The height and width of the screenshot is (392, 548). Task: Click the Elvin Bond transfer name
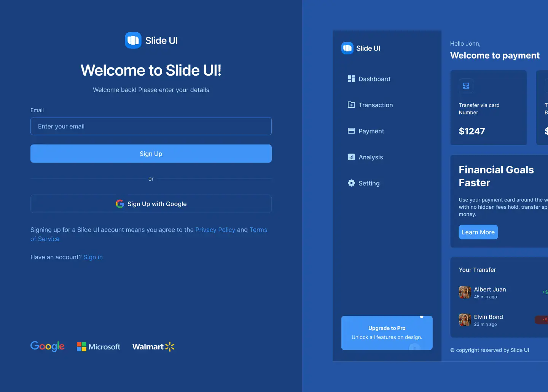[489, 317]
